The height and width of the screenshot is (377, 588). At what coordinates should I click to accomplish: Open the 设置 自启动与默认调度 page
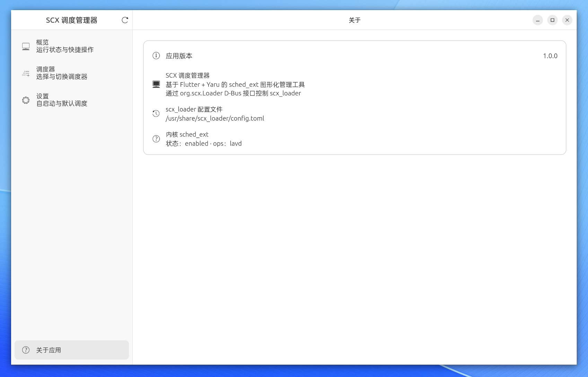72,100
